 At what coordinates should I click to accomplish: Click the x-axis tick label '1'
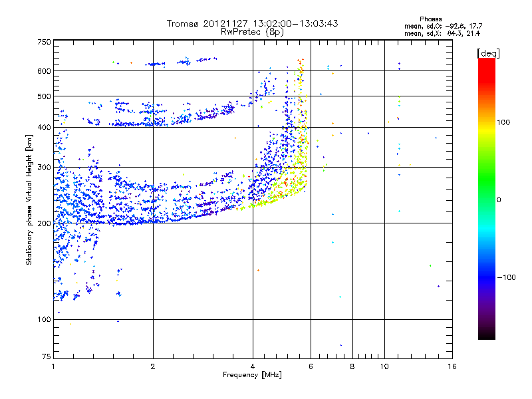(x=53, y=366)
